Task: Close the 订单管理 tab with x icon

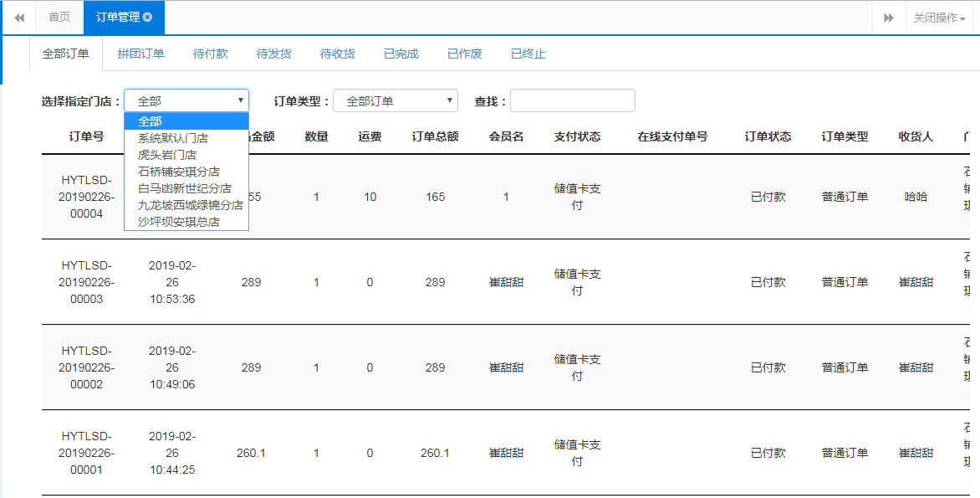Action: pyautogui.click(x=147, y=18)
